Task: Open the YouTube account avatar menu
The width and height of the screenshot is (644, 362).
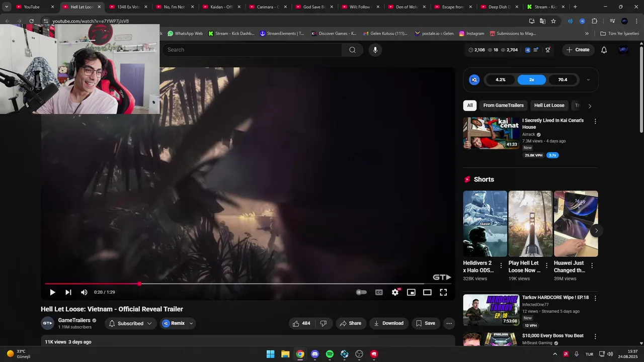Action: (x=624, y=50)
